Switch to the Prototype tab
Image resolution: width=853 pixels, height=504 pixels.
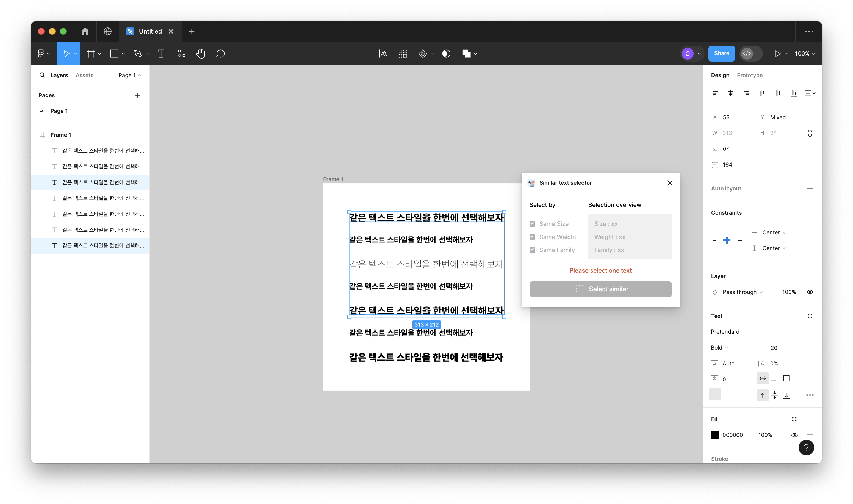749,75
